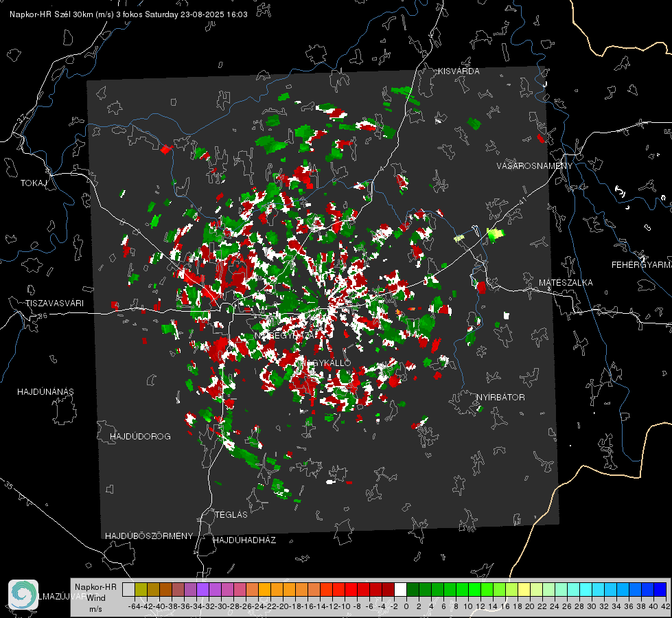Click road number 35 label at lower left
This screenshot has height=618, width=672.
9,485
